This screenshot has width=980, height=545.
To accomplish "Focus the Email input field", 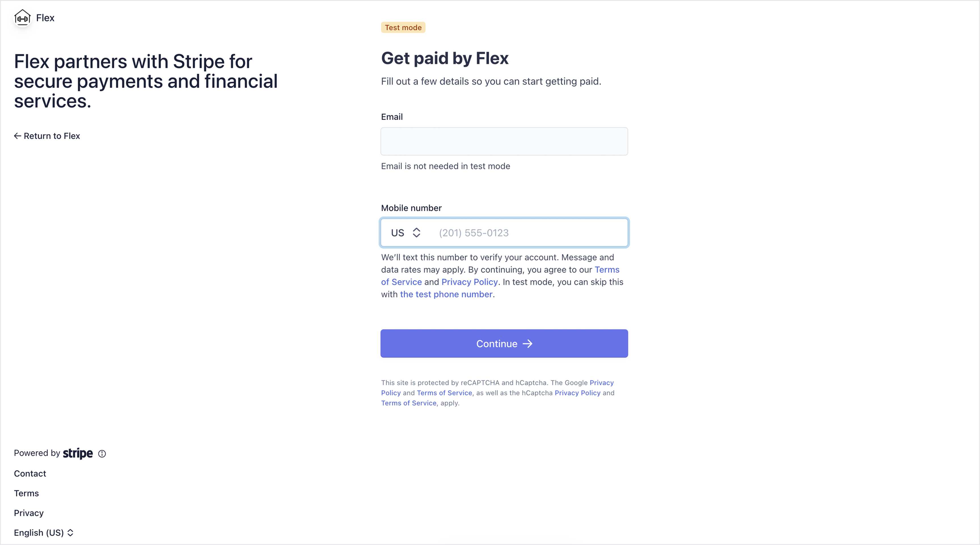I will pos(504,141).
